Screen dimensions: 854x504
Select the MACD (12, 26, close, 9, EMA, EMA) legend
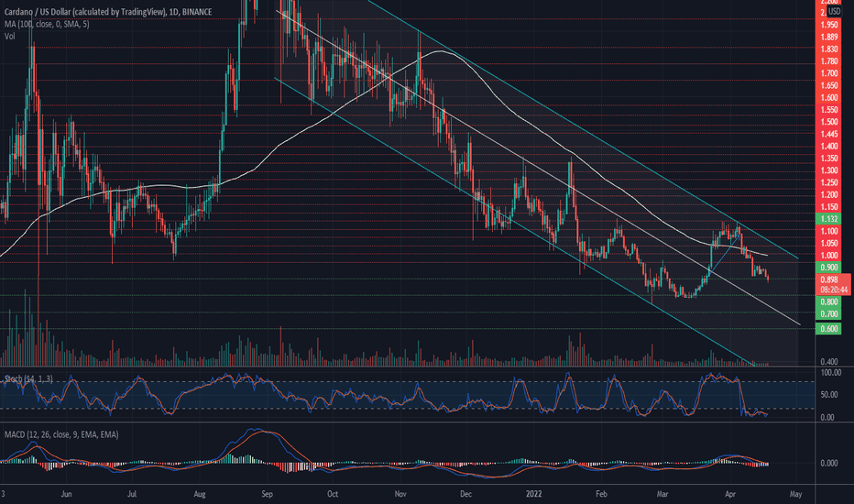pyautogui.click(x=61, y=434)
